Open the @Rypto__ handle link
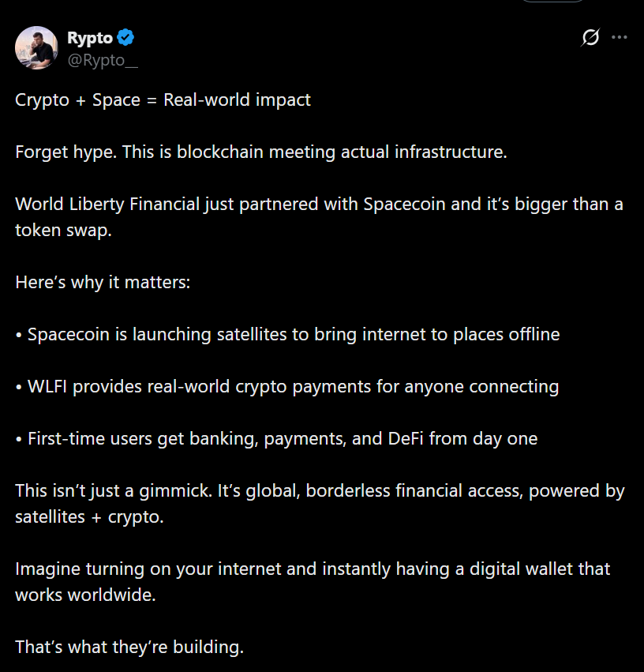 [103, 60]
